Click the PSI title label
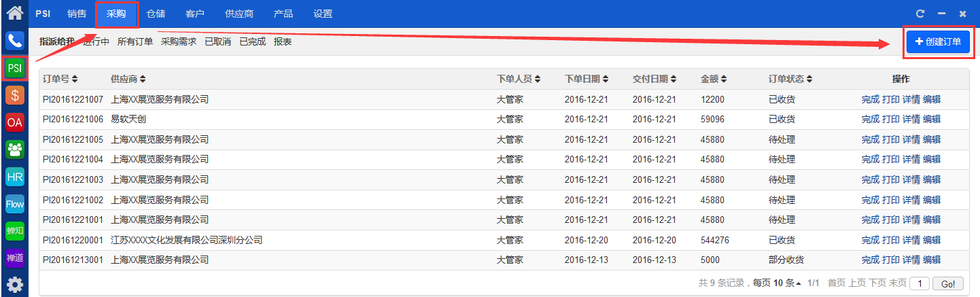Viewport: 980px width, 297px height. pos(43,14)
